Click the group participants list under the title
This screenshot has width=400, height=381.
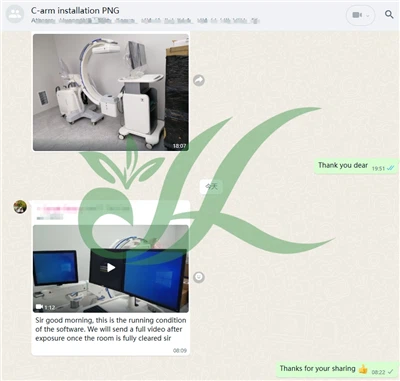145,21
